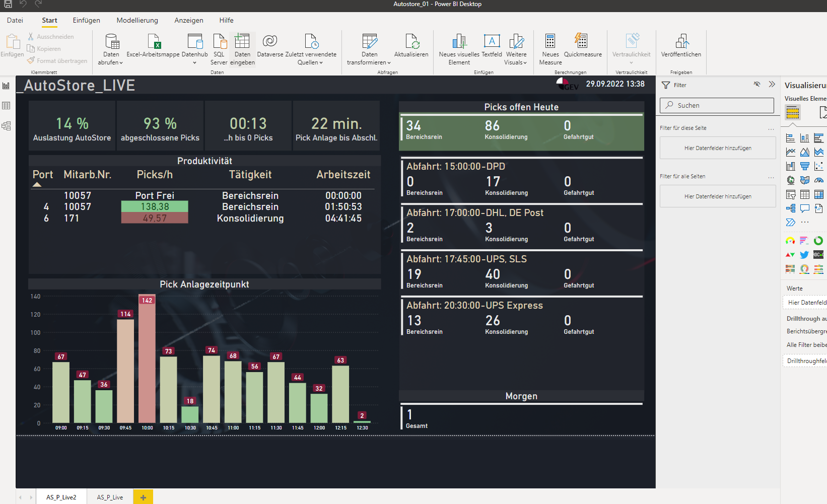This screenshot has width=827, height=504.
Task: Switch to Report view in left sidebar
Action: [6, 86]
